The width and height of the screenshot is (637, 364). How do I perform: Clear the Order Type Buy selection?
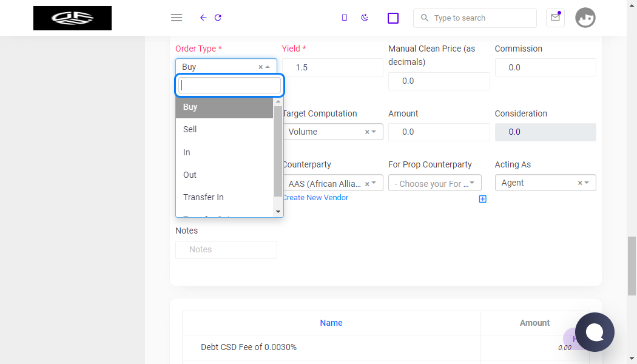[260, 67]
